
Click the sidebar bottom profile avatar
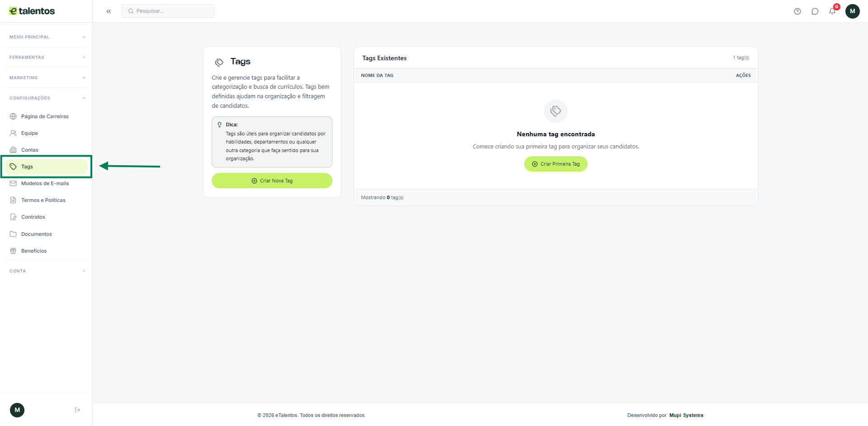[x=17, y=410]
